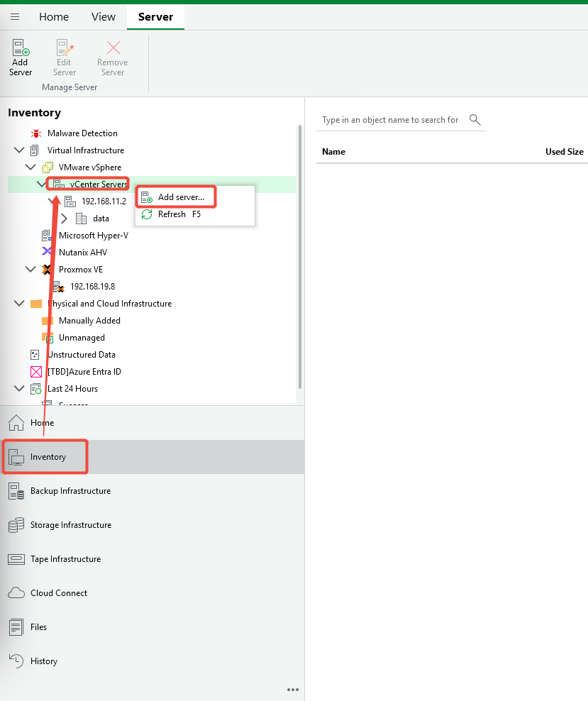Click the Nutanix AHV X icon

[47, 251]
